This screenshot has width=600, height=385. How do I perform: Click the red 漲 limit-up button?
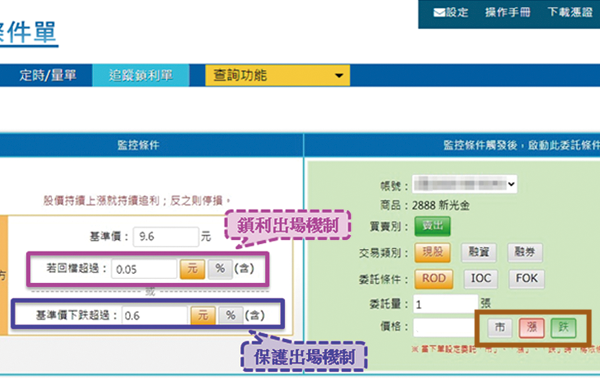pos(532,328)
